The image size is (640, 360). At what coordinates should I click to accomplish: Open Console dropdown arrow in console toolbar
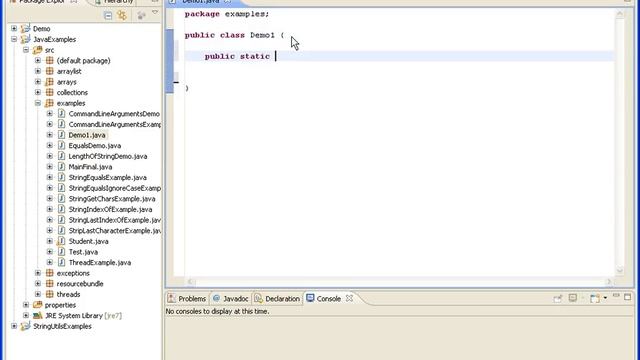pos(605,298)
